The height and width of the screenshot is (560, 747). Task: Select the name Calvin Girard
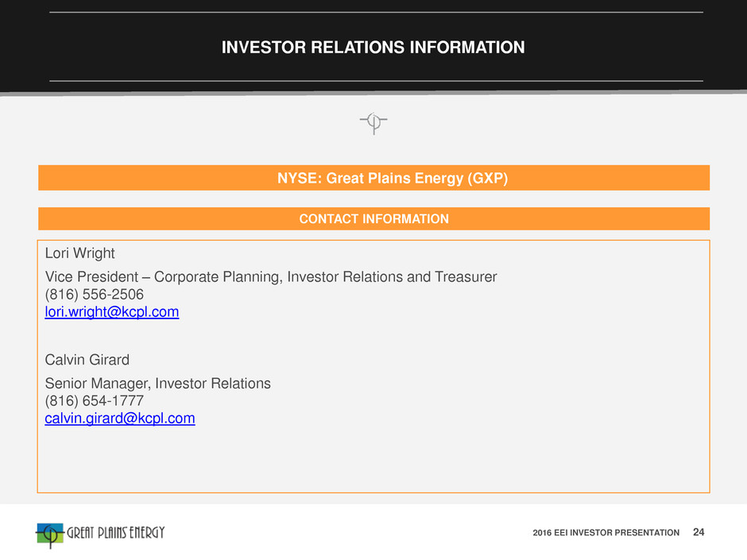click(x=87, y=360)
